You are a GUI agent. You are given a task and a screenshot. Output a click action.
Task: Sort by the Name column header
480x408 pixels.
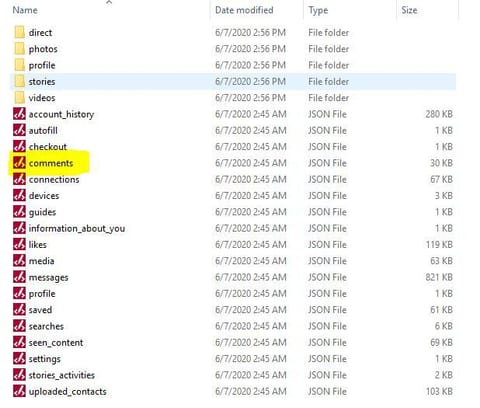click(x=25, y=10)
